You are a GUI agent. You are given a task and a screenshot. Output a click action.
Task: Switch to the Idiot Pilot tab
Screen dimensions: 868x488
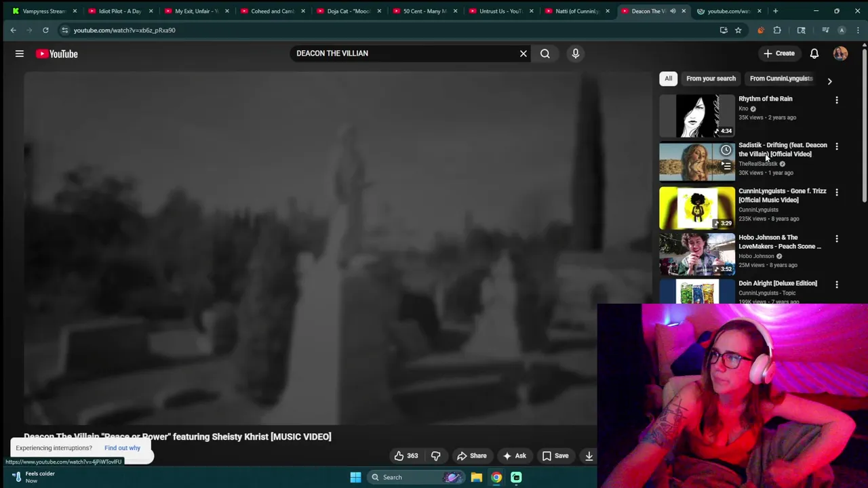point(119,11)
